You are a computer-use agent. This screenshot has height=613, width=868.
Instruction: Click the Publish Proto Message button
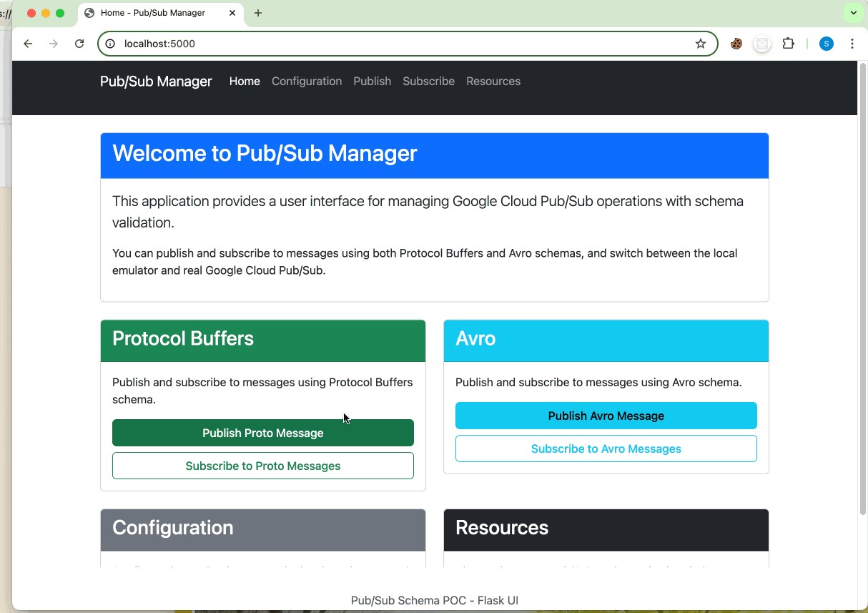pos(263,433)
